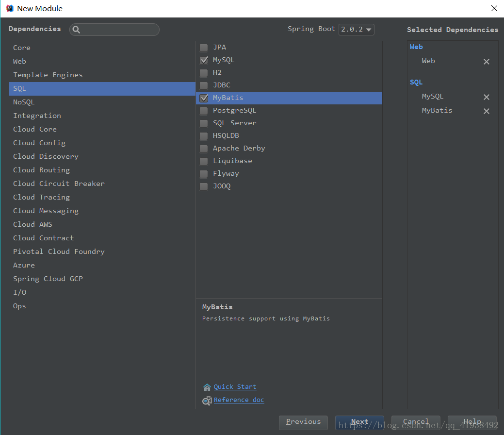This screenshot has width=504, height=435.
Task: Select the NoSQL category
Action: [102, 102]
